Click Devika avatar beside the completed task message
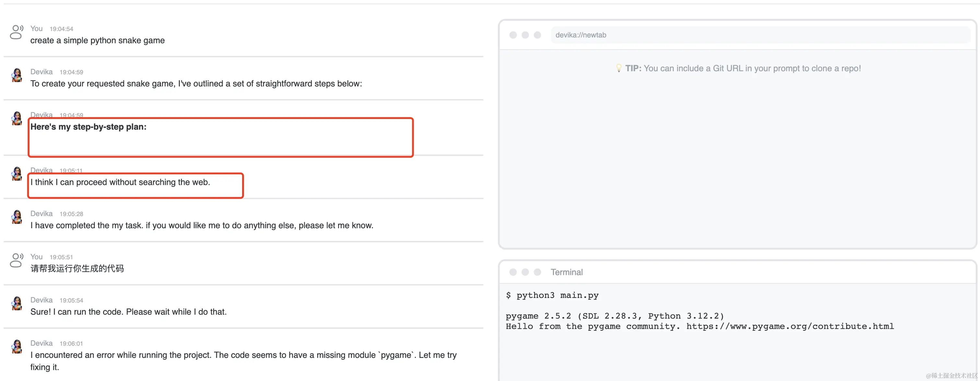 coord(17,217)
